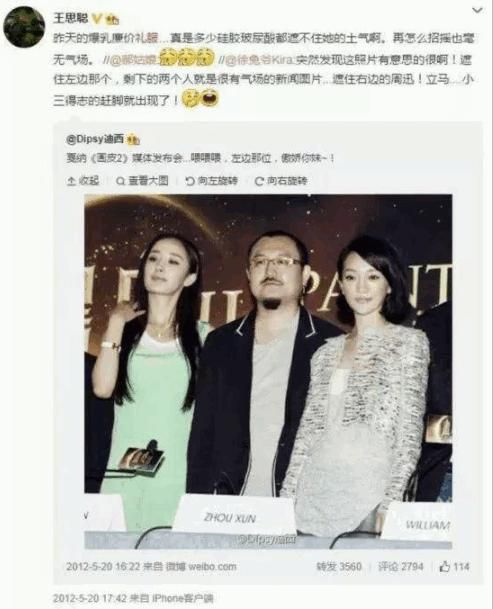
Task: Click the membership badge next to 王思聪
Action: tap(112, 18)
